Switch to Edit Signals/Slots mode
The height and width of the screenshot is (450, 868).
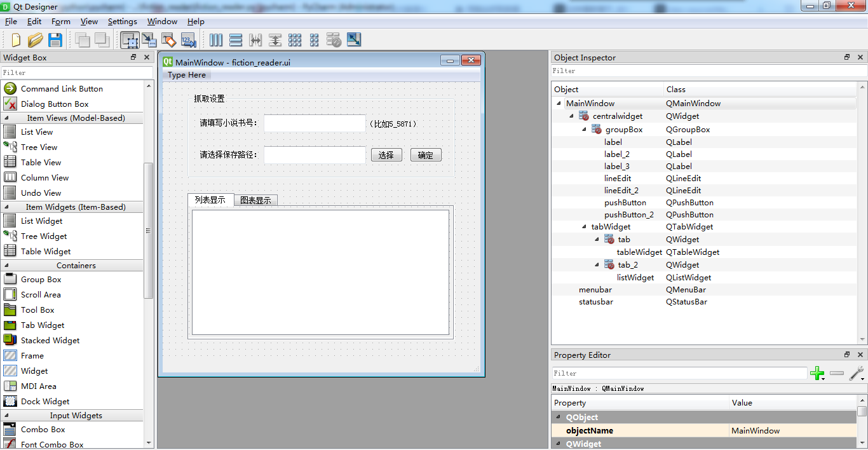(149, 40)
